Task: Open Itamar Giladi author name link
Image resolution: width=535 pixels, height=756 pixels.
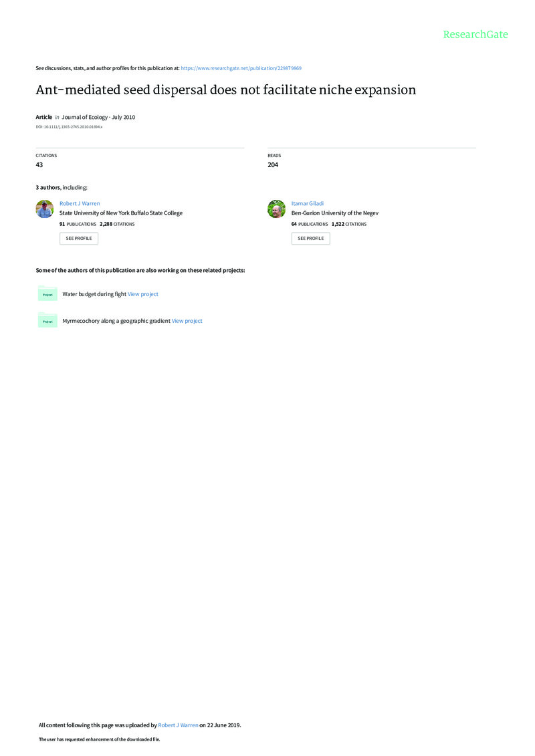Action: click(308, 203)
